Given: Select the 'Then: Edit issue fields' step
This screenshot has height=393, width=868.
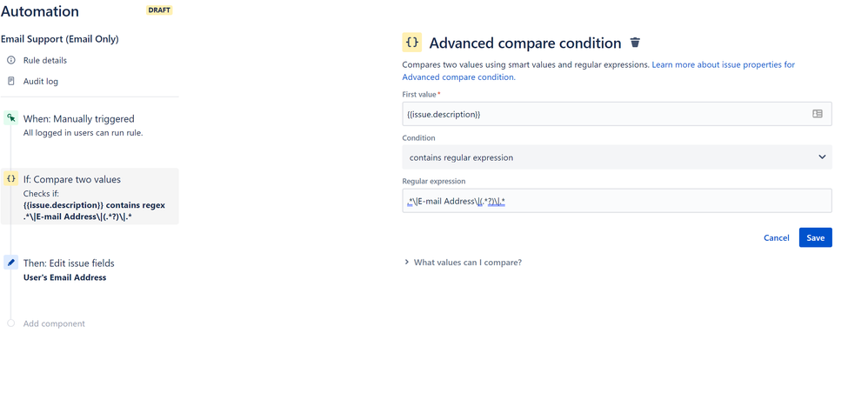Looking at the screenshot, I should [69, 263].
